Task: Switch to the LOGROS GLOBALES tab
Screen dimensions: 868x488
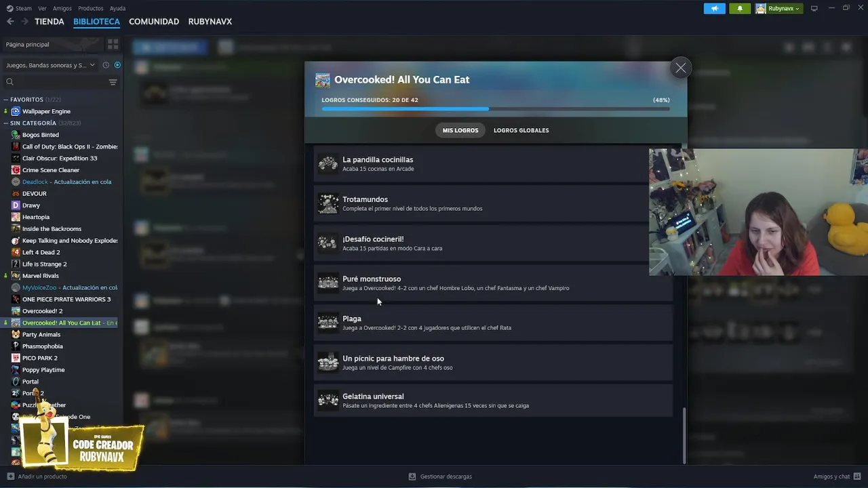Action: 521,130
